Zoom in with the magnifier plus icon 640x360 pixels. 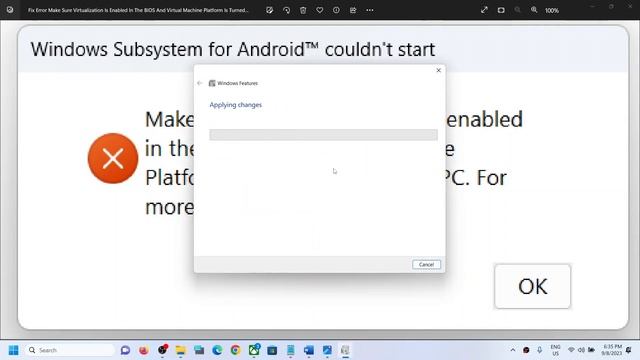point(534,10)
